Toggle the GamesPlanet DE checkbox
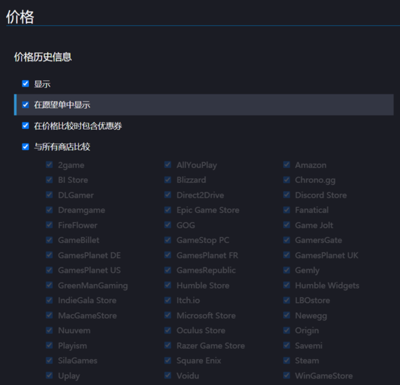Image resolution: width=400 pixels, height=385 pixels. pos(49,255)
